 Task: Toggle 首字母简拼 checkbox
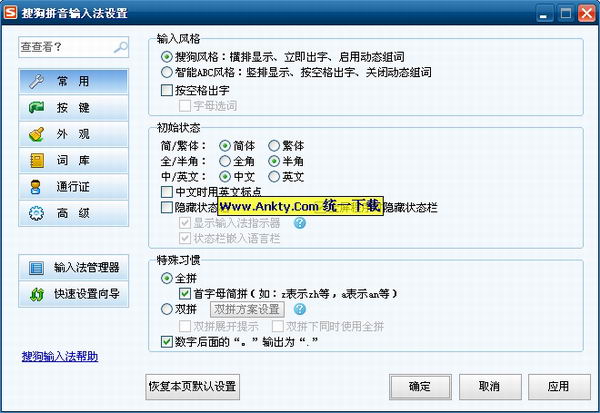pos(185,294)
